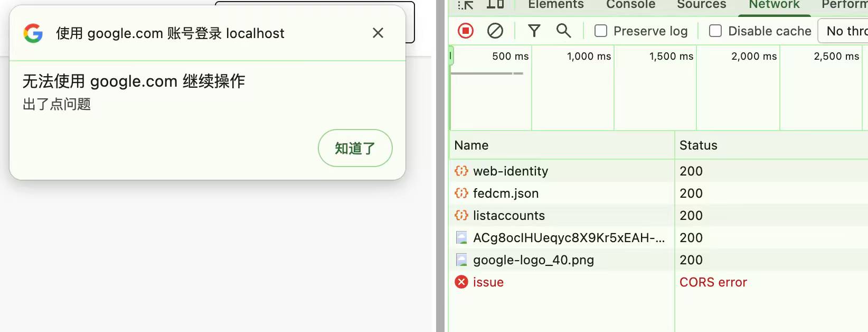Click the image icon next to ACg8ocIHUeqyc8X9Kr5xEAH
This screenshot has width=868, height=332.
461,237
